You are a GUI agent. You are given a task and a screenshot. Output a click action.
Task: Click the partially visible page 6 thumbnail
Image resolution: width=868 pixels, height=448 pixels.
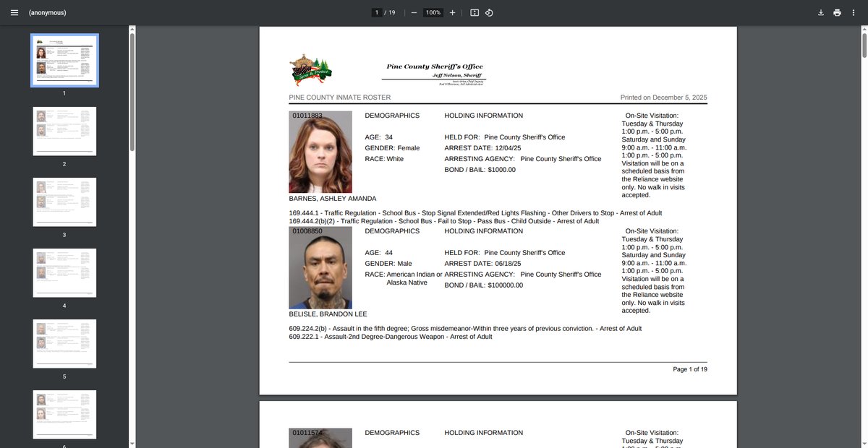click(x=64, y=415)
